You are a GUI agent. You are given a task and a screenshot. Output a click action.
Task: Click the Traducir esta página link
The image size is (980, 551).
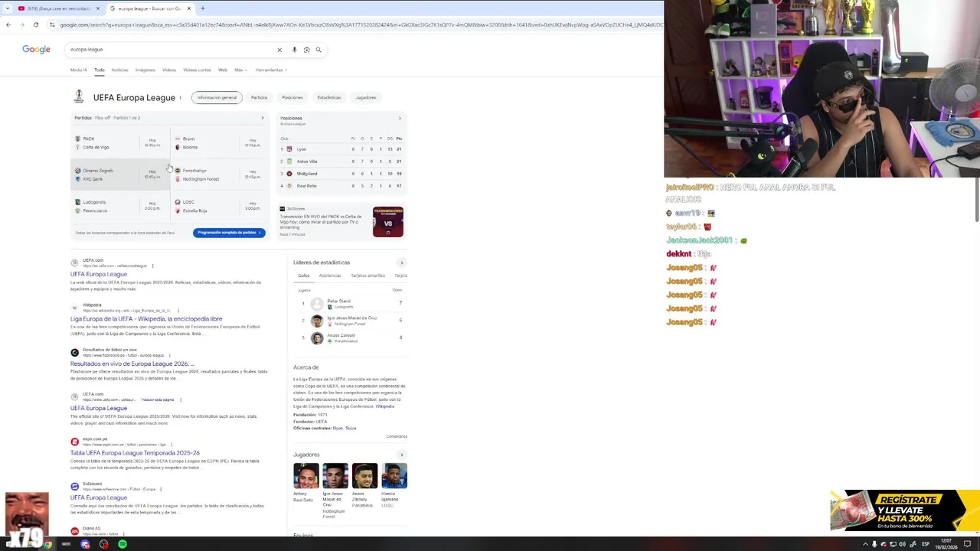click(157, 399)
